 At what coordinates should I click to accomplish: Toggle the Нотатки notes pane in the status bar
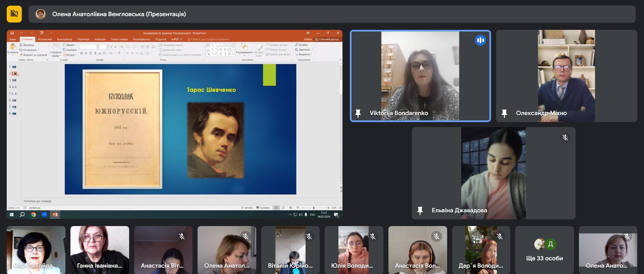click(247, 208)
